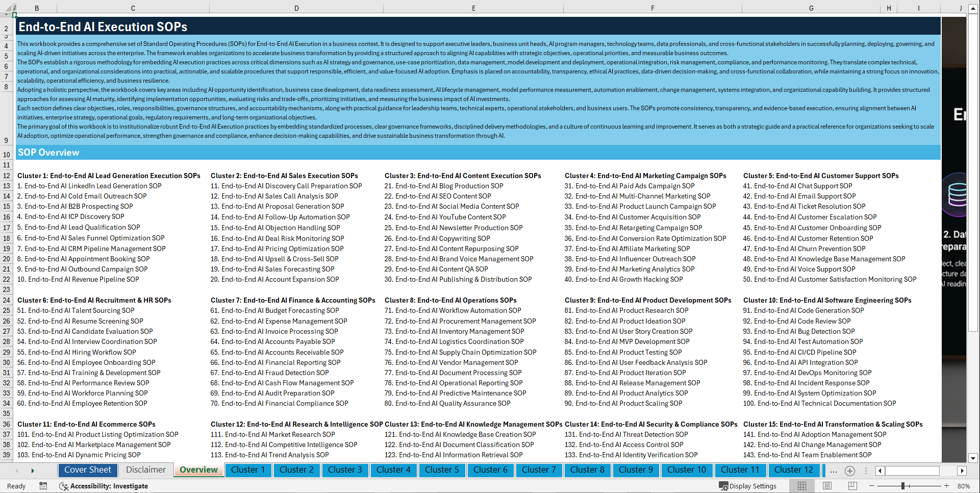Select column D header
Viewport: 980px width, 493px height.
[296, 8]
